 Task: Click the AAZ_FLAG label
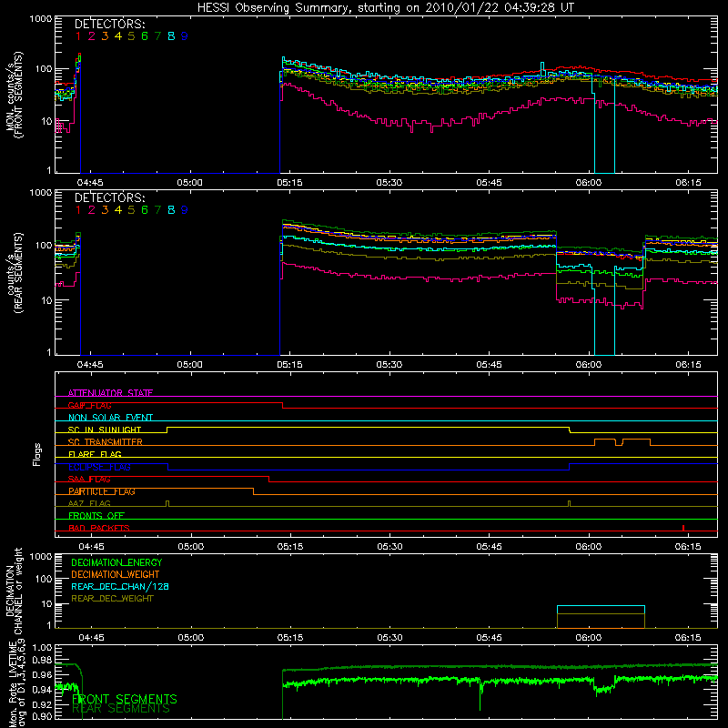tap(89, 503)
